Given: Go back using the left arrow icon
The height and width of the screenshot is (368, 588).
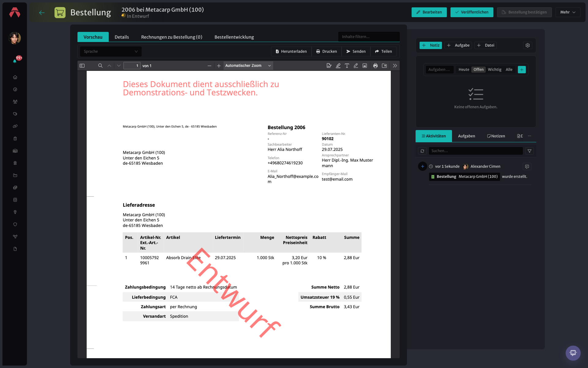Looking at the screenshot, I should click(42, 13).
